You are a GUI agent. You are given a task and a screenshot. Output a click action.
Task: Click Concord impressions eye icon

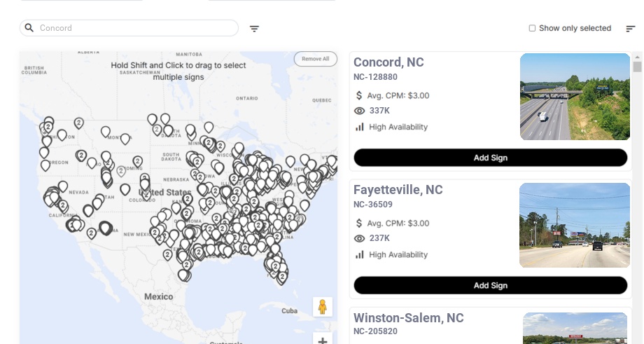tap(360, 111)
